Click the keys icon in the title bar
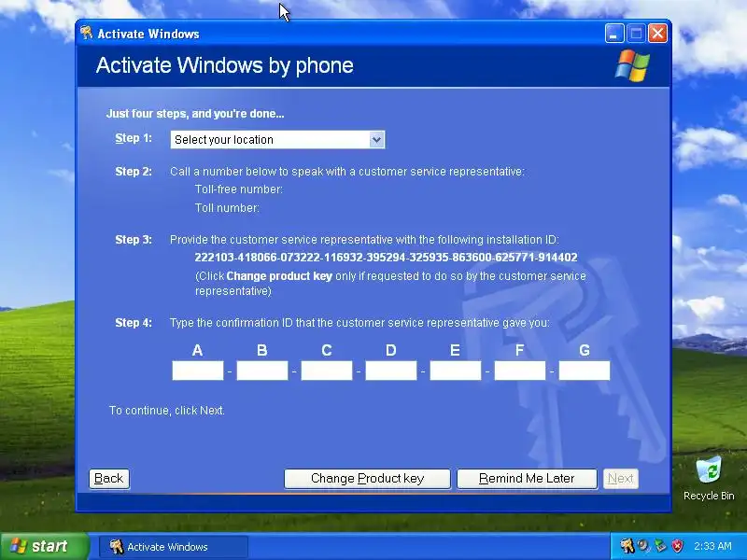The height and width of the screenshot is (560, 747). [x=86, y=33]
